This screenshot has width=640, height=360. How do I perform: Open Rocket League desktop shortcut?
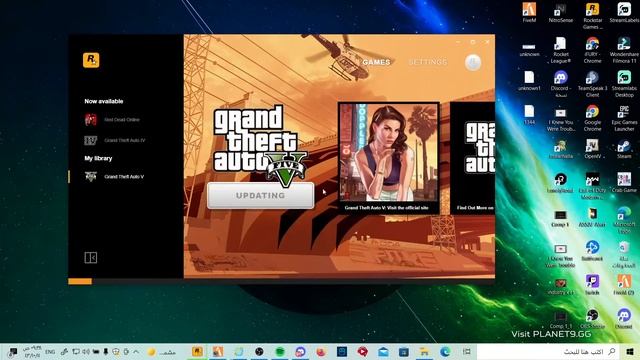tap(560, 50)
